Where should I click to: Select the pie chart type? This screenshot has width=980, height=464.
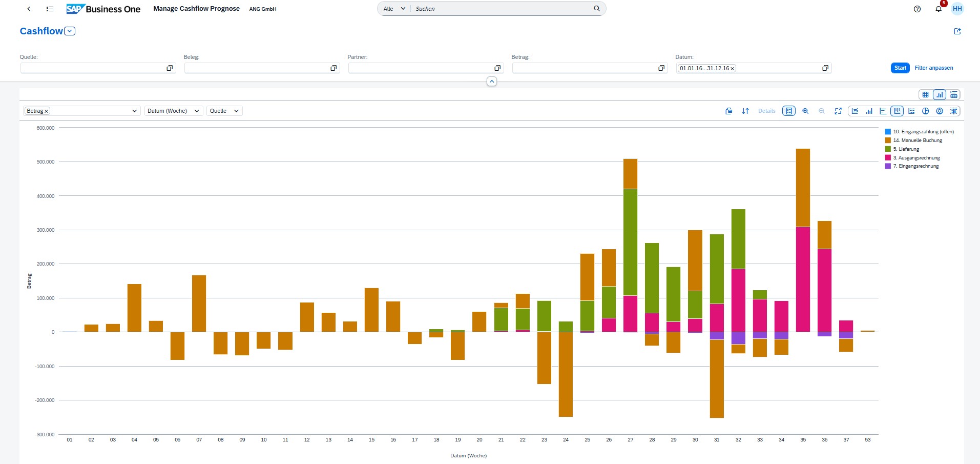925,111
